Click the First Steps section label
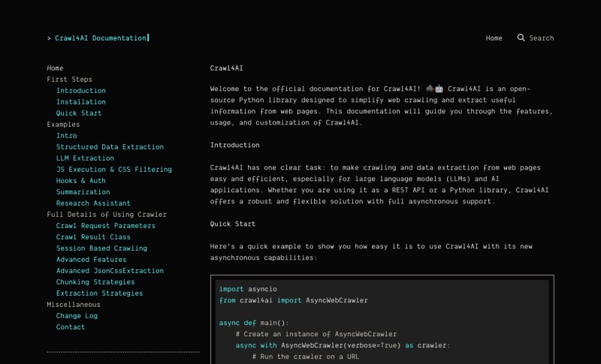This screenshot has height=364, width=601. (x=69, y=80)
